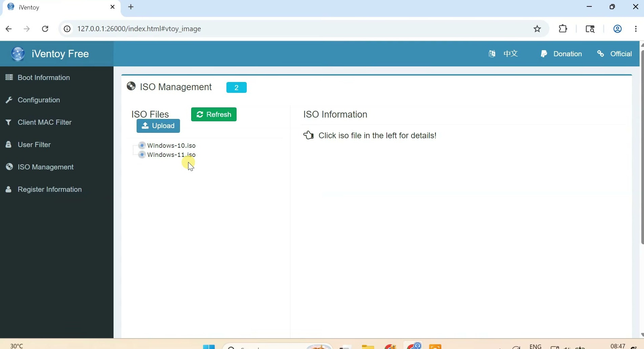Click the User Filter lock icon
Image resolution: width=644 pixels, height=349 pixels.
click(9, 145)
